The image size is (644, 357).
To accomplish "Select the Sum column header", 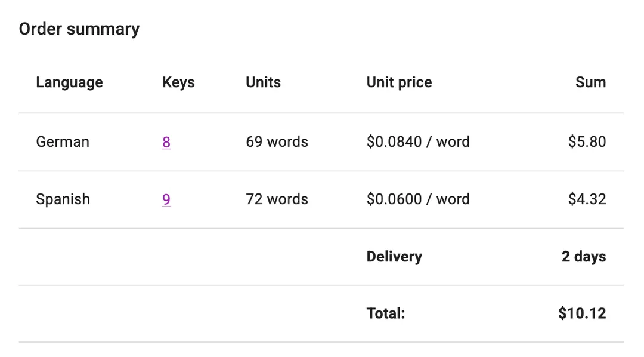I will click(x=590, y=82).
